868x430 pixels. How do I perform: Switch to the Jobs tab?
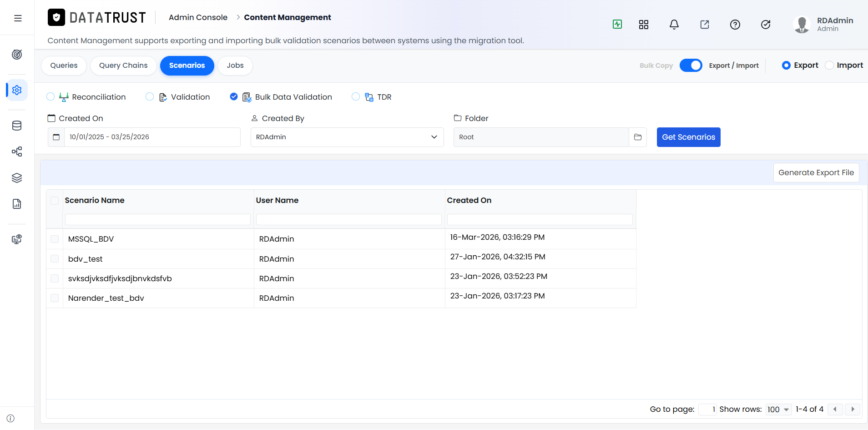[x=235, y=66]
